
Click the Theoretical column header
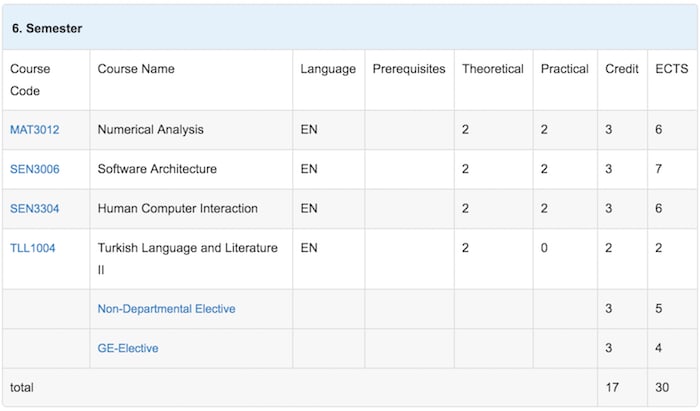pos(493,69)
